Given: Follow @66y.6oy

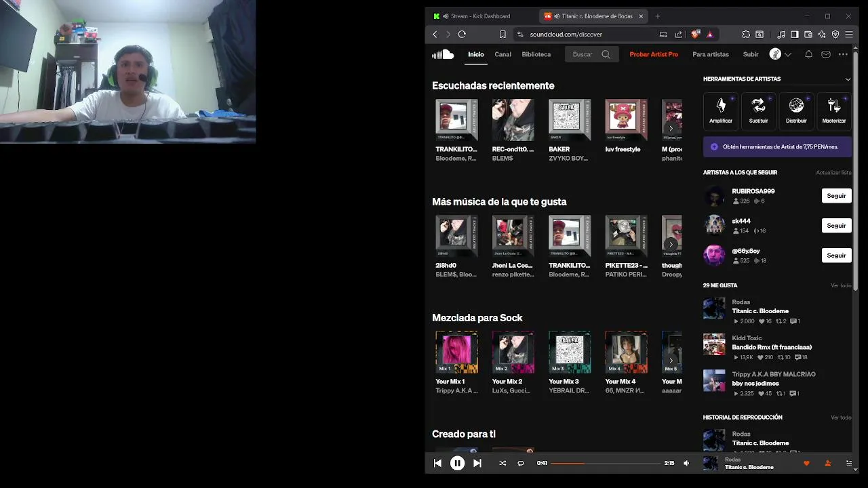Looking at the screenshot, I should 836,256.
